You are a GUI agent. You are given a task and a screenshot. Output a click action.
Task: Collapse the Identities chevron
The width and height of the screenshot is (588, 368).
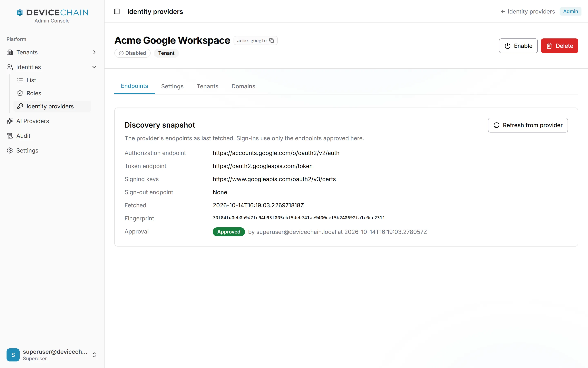point(94,67)
